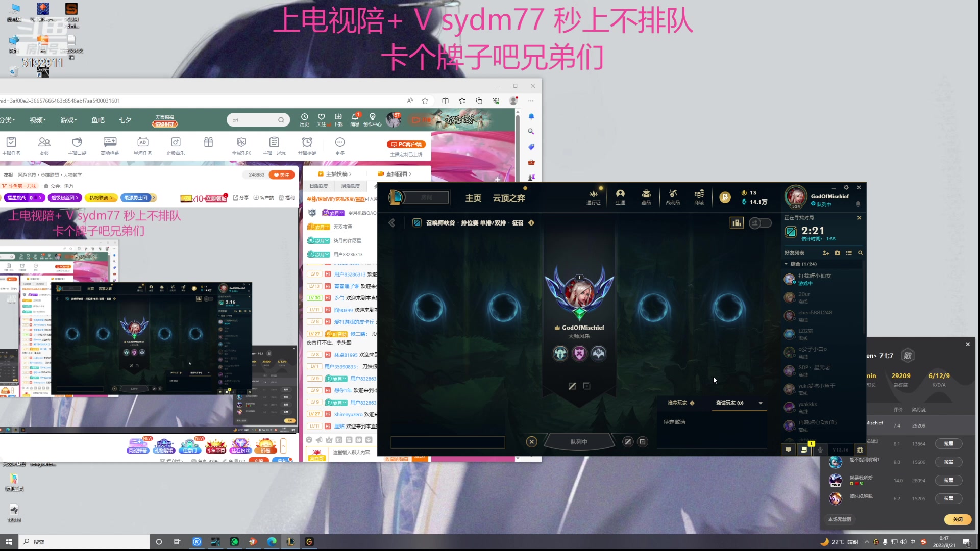Toggle the microphone mute in the LoL bottom bar
This screenshot has height=551, width=980.
[x=820, y=450]
